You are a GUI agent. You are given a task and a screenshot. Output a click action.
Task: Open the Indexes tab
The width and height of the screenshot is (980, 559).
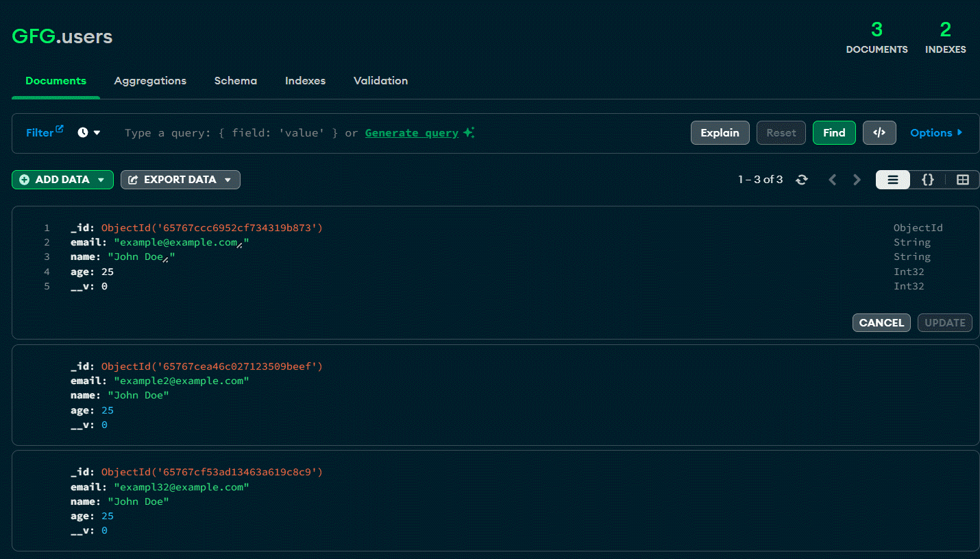(x=305, y=81)
